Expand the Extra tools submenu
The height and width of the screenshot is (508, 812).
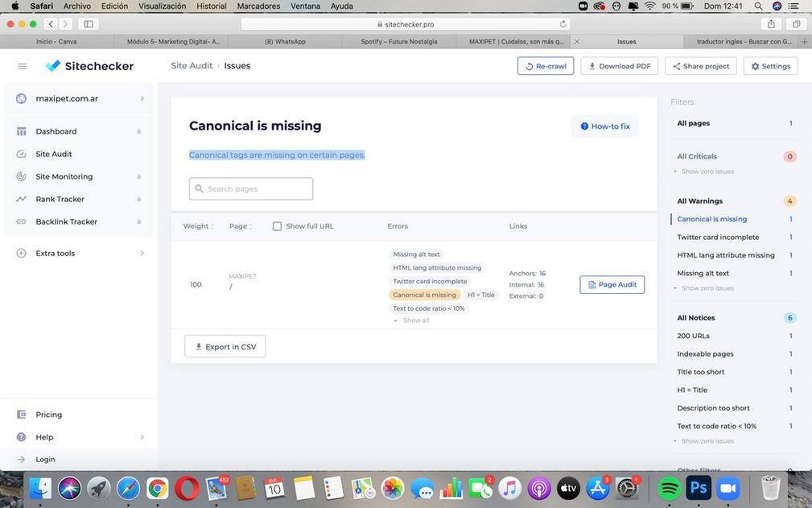click(142, 254)
